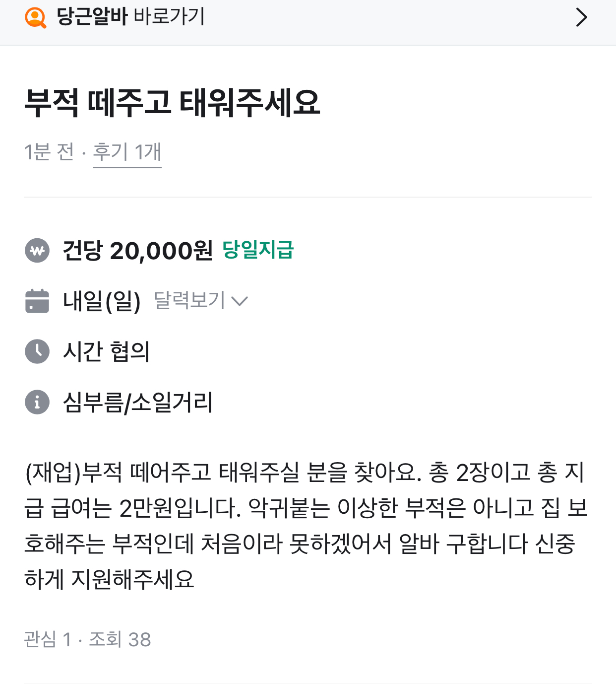Select the 시간 협의 text
The width and height of the screenshot is (616, 684).
106,351
